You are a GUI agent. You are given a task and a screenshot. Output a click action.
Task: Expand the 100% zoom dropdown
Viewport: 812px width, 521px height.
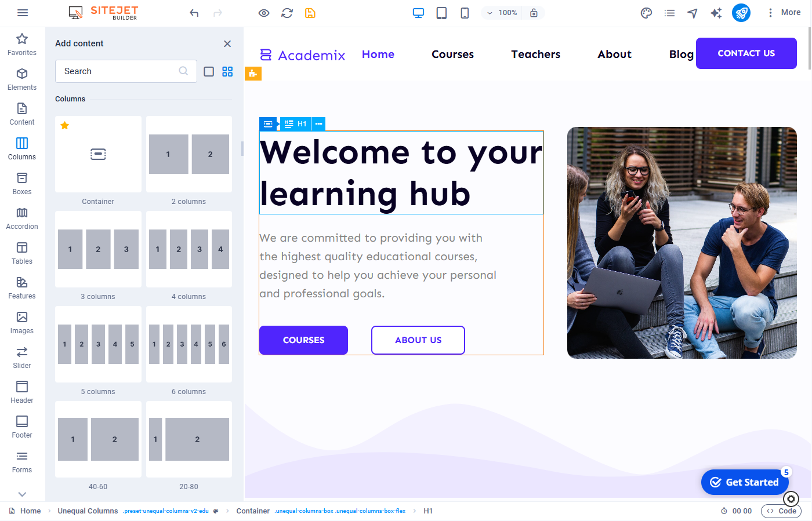(x=502, y=13)
